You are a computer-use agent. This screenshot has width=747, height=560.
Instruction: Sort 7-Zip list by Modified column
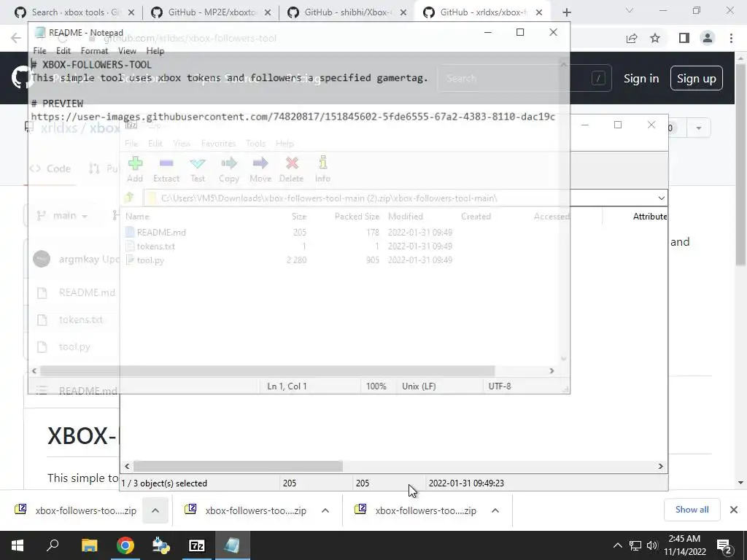coord(406,216)
